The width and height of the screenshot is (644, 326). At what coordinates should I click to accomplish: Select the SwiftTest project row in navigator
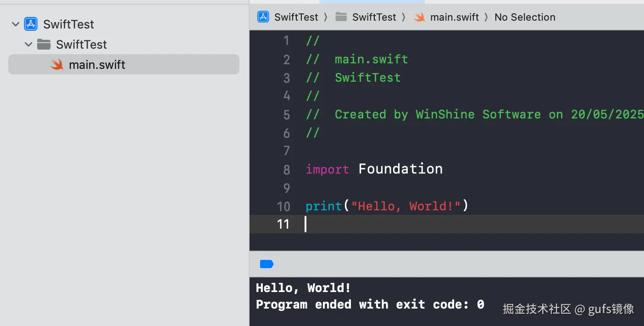124,24
